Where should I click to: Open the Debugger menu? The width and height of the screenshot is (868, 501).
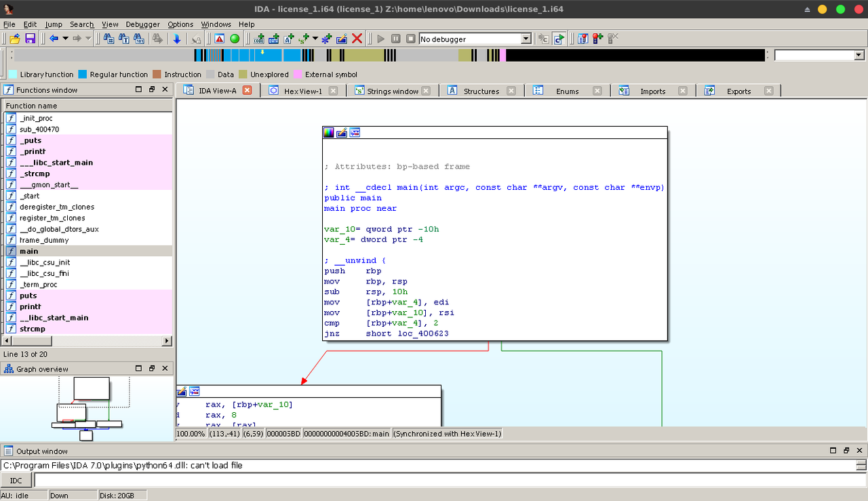click(142, 24)
